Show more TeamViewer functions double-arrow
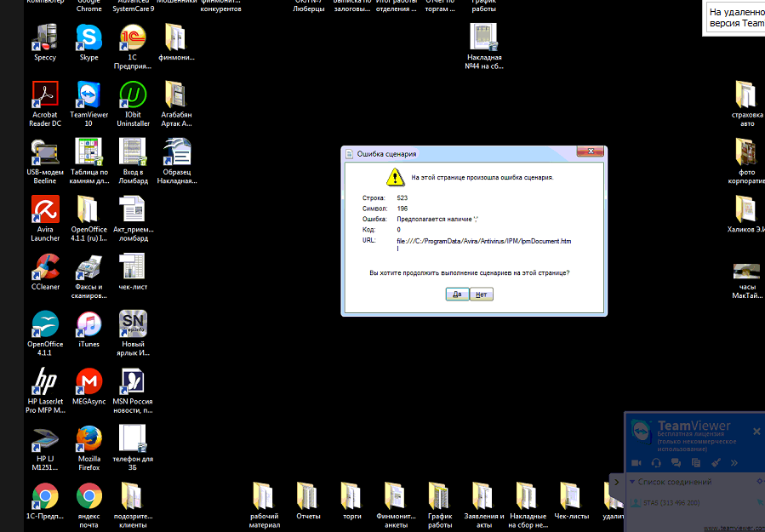Viewport: 765px width, 532px height. coord(734,463)
